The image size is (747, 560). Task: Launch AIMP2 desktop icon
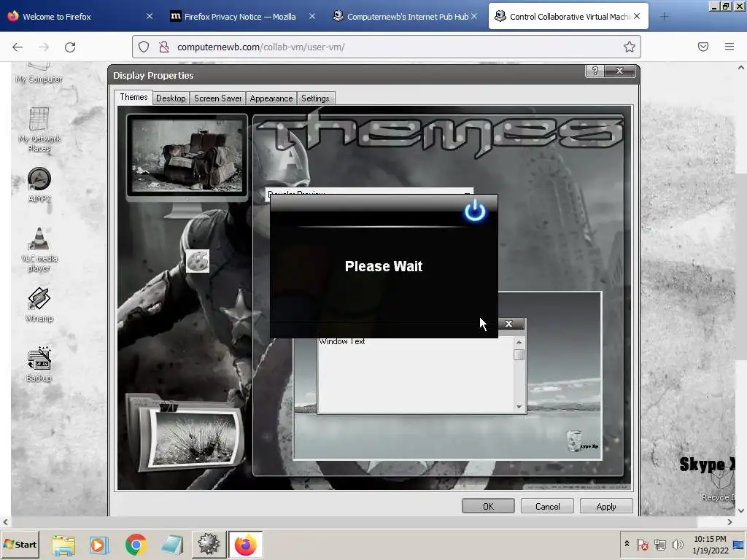[39, 184]
